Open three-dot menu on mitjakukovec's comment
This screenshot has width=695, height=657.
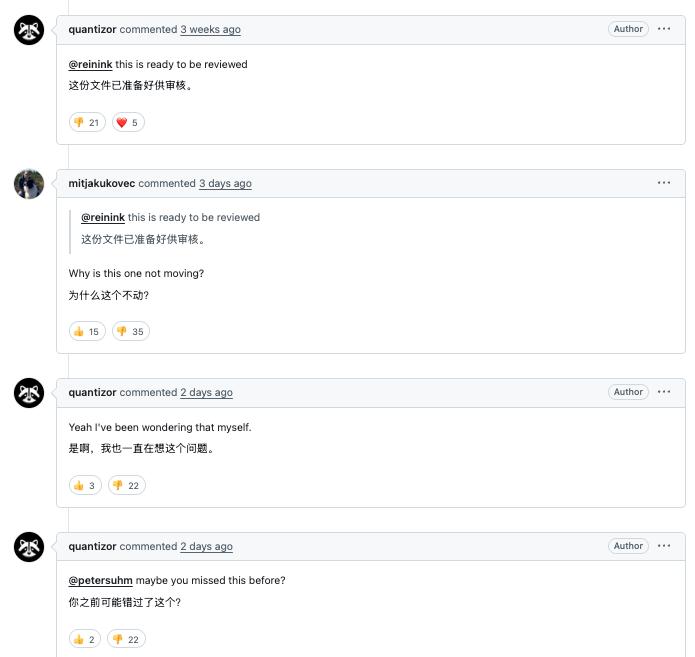pos(664,183)
